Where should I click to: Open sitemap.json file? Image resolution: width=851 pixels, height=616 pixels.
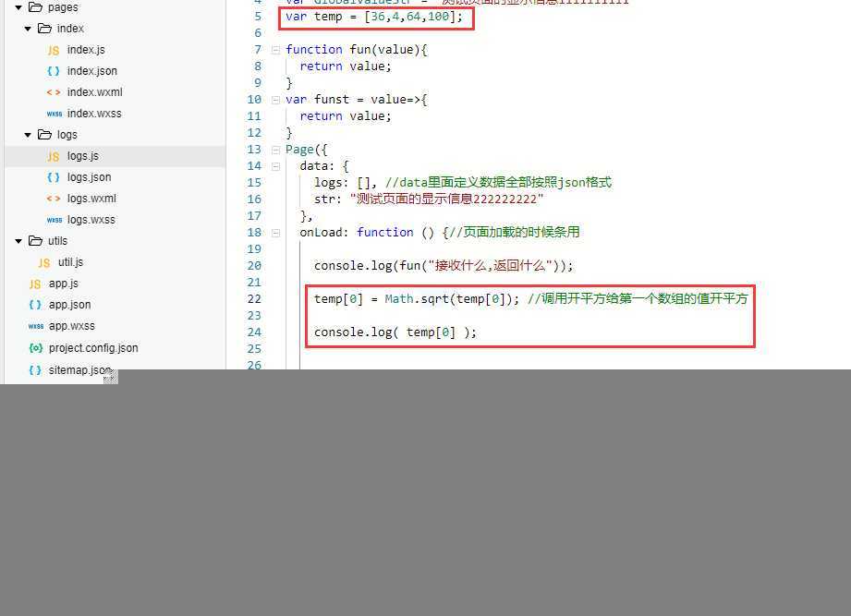point(80,369)
